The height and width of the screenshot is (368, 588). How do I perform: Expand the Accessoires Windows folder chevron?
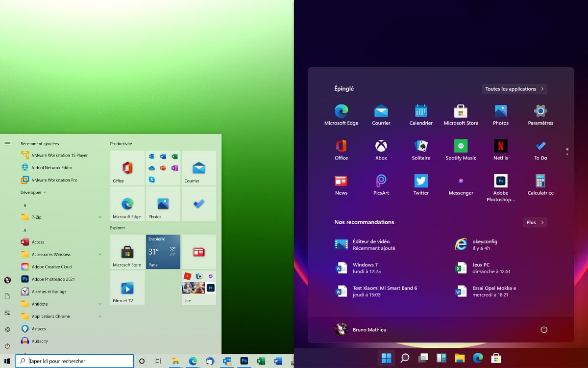click(x=100, y=254)
